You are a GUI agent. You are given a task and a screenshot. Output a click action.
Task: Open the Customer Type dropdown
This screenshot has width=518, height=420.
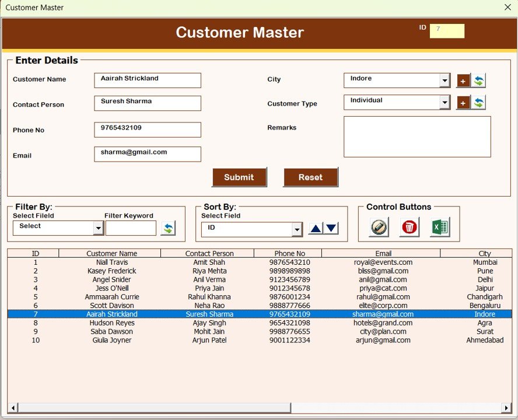444,102
